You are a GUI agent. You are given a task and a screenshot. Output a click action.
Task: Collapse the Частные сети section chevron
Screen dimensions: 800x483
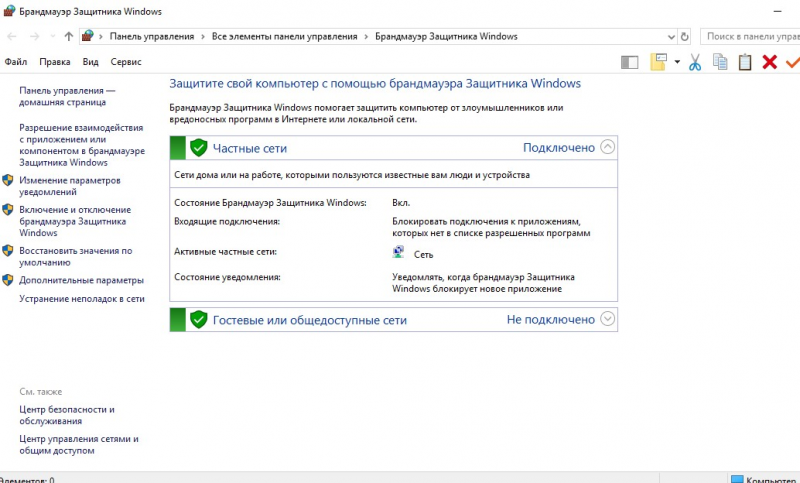tap(607, 147)
